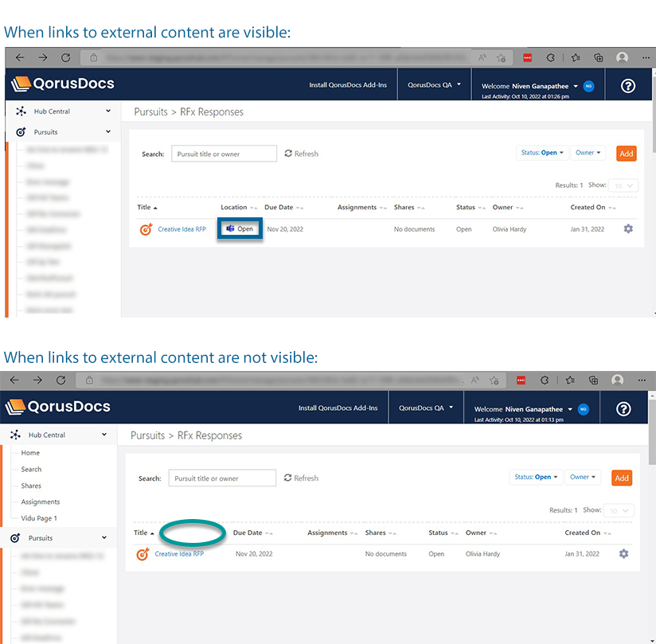Select Shares in Hub Central menu
The height and width of the screenshot is (644, 656).
click(x=31, y=486)
